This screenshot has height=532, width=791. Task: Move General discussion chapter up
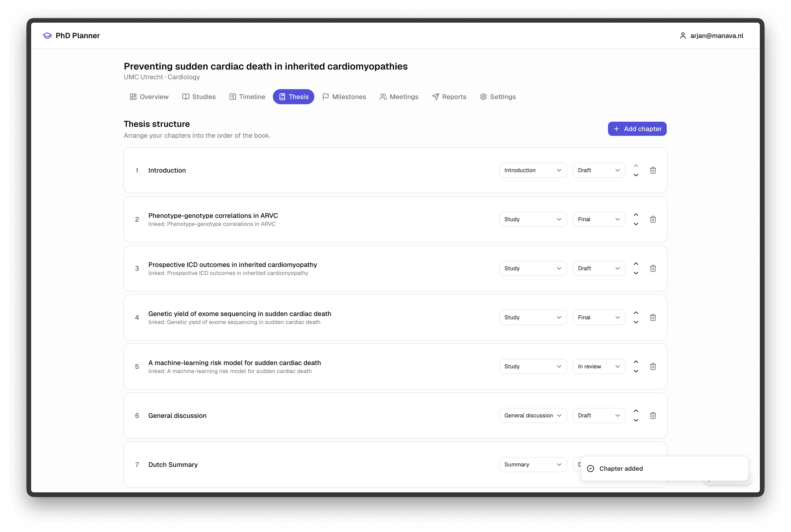(636, 411)
